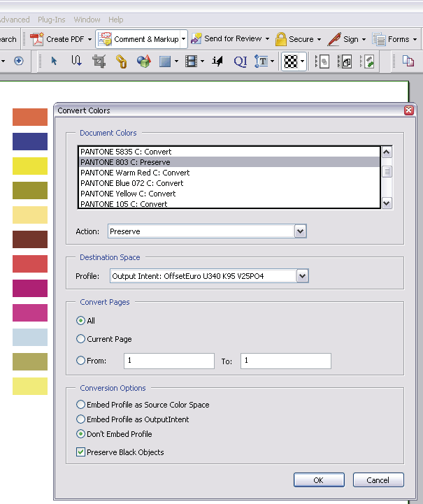Screen dimensions: 423x504
Task: Click the color list scroll down arrow
Action: coord(387,203)
